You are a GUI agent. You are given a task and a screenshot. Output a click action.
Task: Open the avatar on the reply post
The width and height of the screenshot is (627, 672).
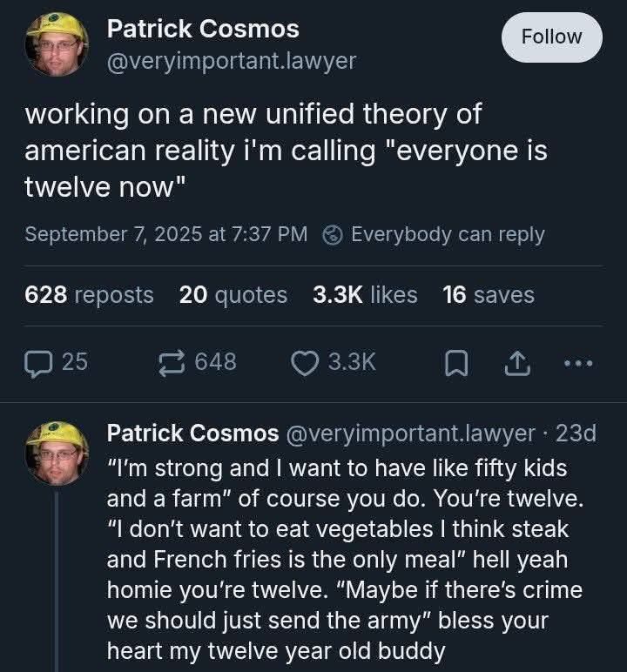[56, 453]
